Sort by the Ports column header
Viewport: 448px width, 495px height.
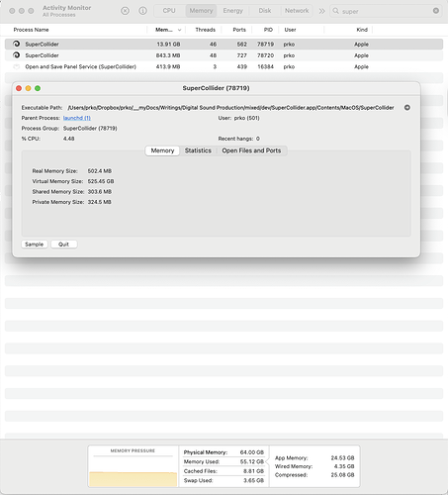click(239, 30)
